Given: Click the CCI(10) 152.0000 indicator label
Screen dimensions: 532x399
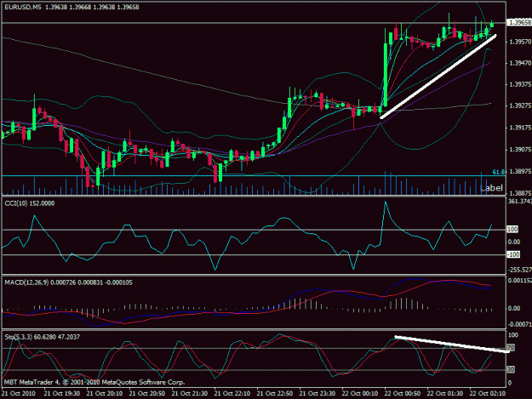Looking at the screenshot, I should pyautogui.click(x=30, y=203).
